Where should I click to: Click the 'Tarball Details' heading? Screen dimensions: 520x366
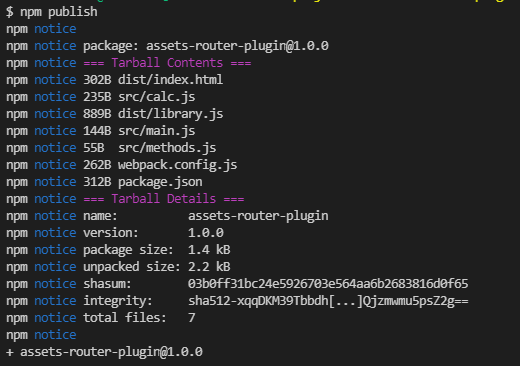(163, 199)
